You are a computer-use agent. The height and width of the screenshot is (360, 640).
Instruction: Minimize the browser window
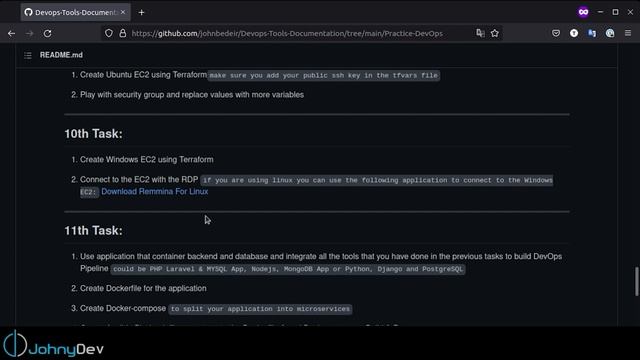coord(600,12)
